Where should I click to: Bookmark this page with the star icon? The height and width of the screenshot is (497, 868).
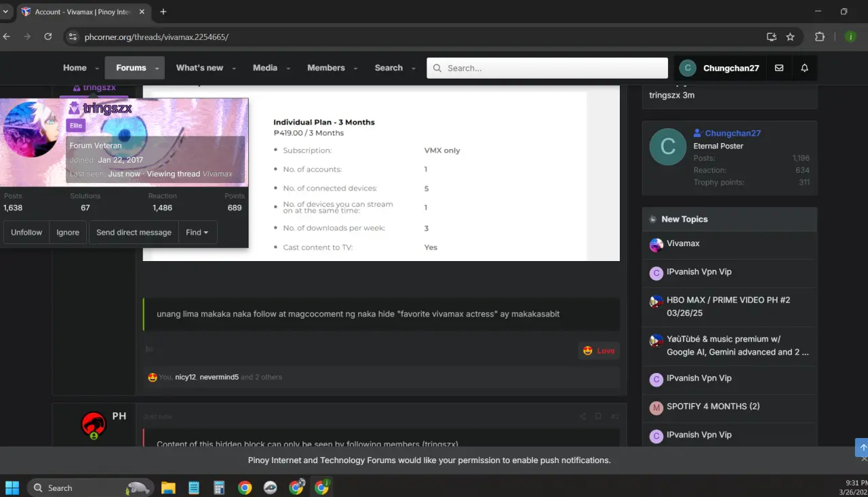click(x=790, y=37)
